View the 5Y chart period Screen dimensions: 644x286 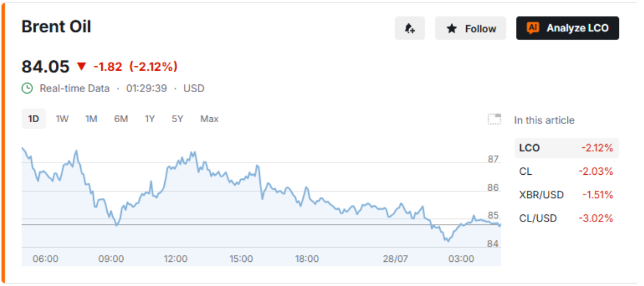pyautogui.click(x=177, y=119)
